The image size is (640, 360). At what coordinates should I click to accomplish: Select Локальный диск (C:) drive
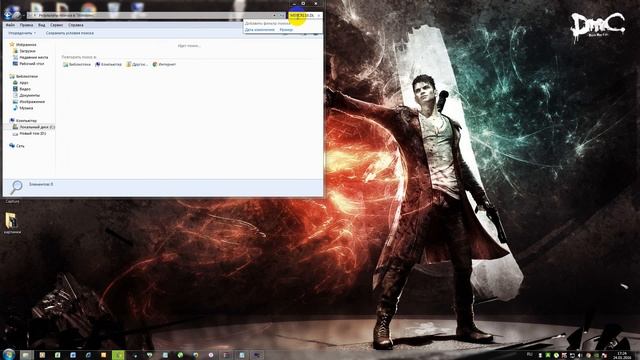37,127
